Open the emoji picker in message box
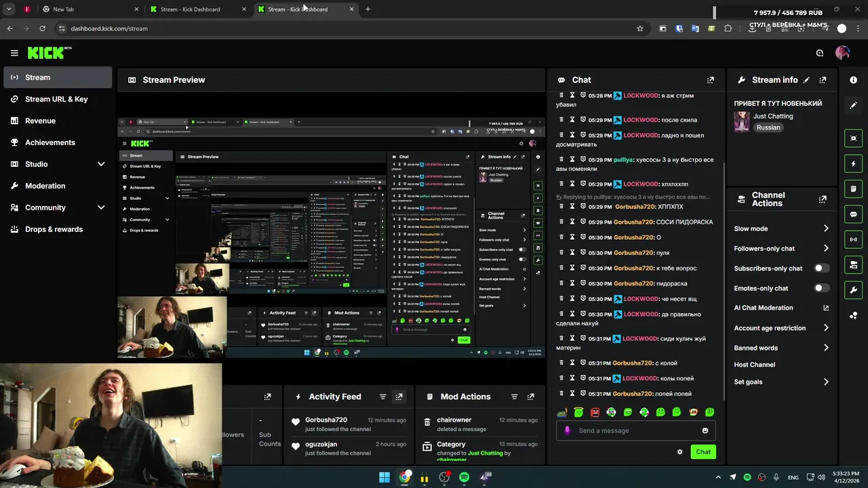Image resolution: width=868 pixels, height=488 pixels. [705, 430]
